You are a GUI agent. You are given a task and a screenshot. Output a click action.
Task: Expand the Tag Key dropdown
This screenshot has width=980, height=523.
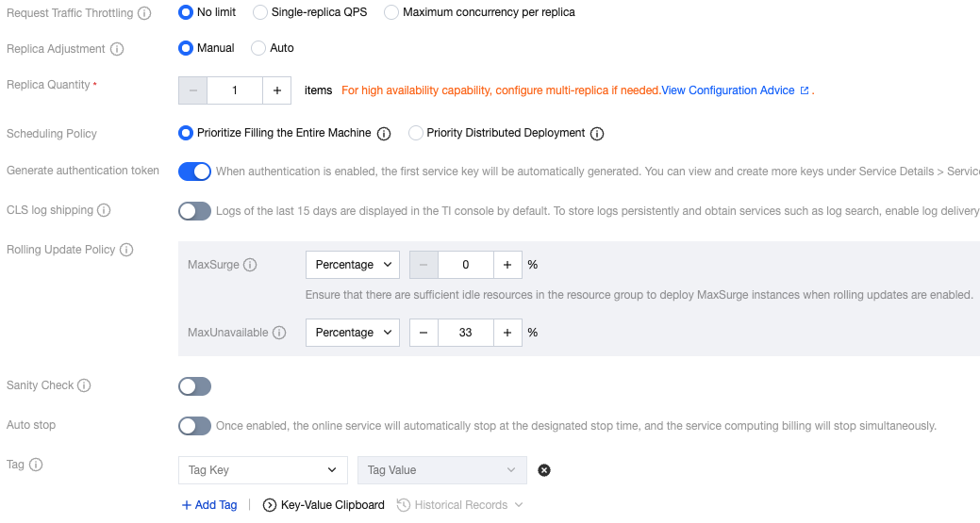263,470
